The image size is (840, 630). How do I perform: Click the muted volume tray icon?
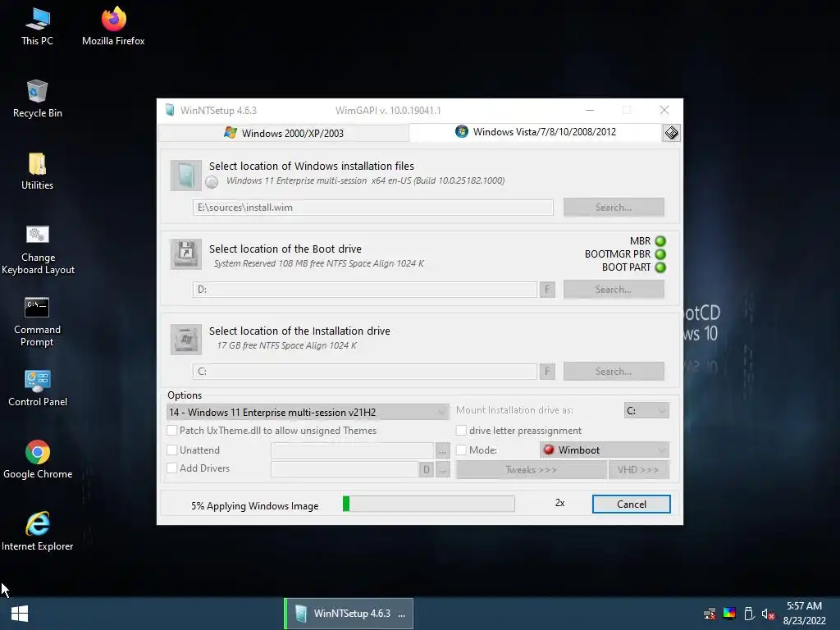pyautogui.click(x=768, y=614)
